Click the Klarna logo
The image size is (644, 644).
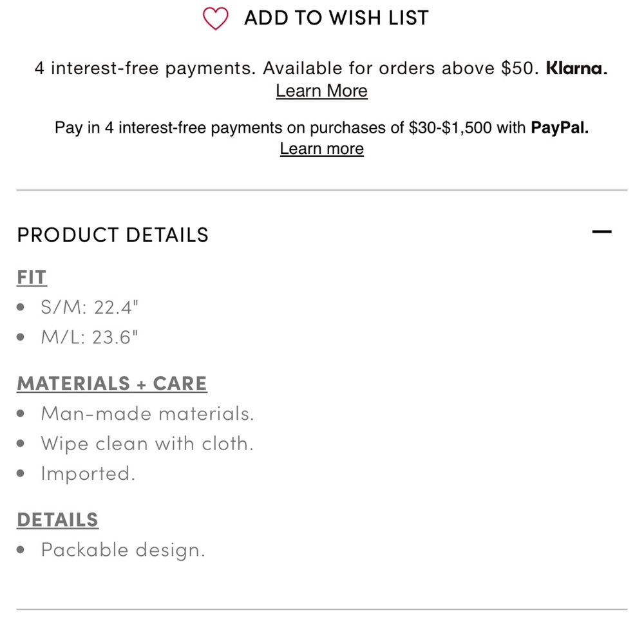coord(576,68)
